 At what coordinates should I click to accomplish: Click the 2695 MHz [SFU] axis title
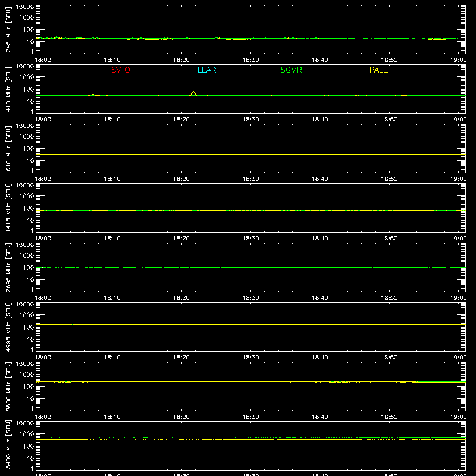pyautogui.click(x=8, y=267)
